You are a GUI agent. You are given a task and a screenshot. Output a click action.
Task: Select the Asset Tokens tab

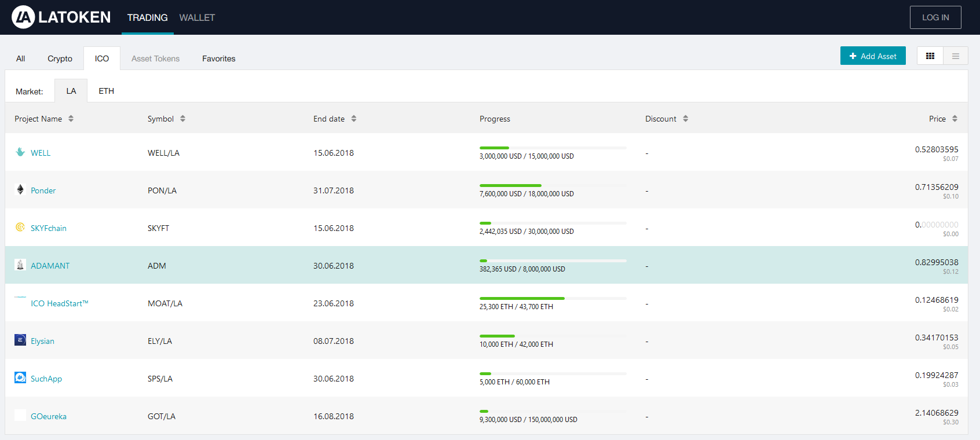click(155, 58)
